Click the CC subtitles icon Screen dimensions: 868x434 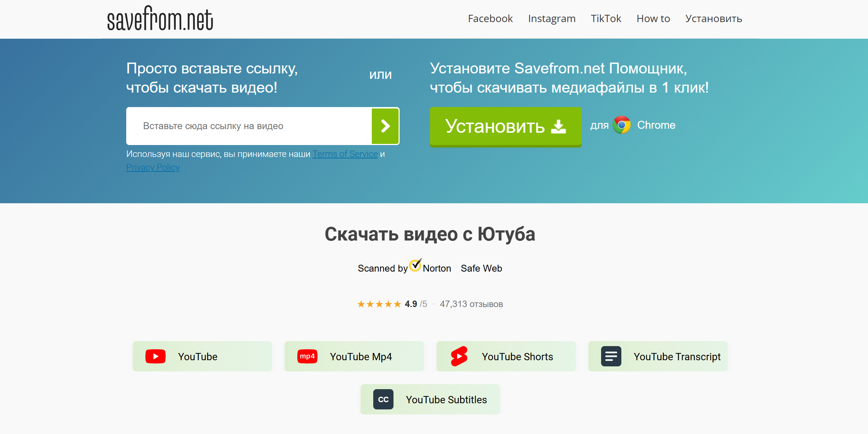coord(383,400)
